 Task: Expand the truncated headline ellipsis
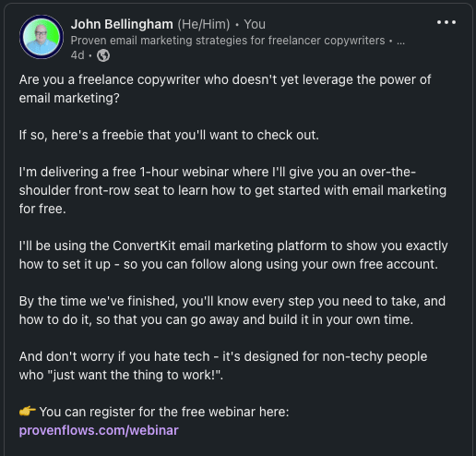400,42
